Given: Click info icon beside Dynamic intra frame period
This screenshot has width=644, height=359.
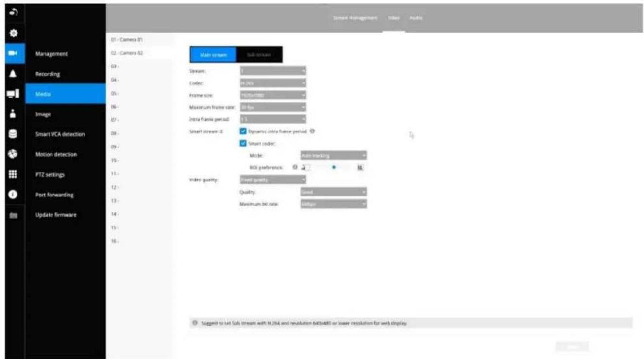Looking at the screenshot, I should coord(312,131).
